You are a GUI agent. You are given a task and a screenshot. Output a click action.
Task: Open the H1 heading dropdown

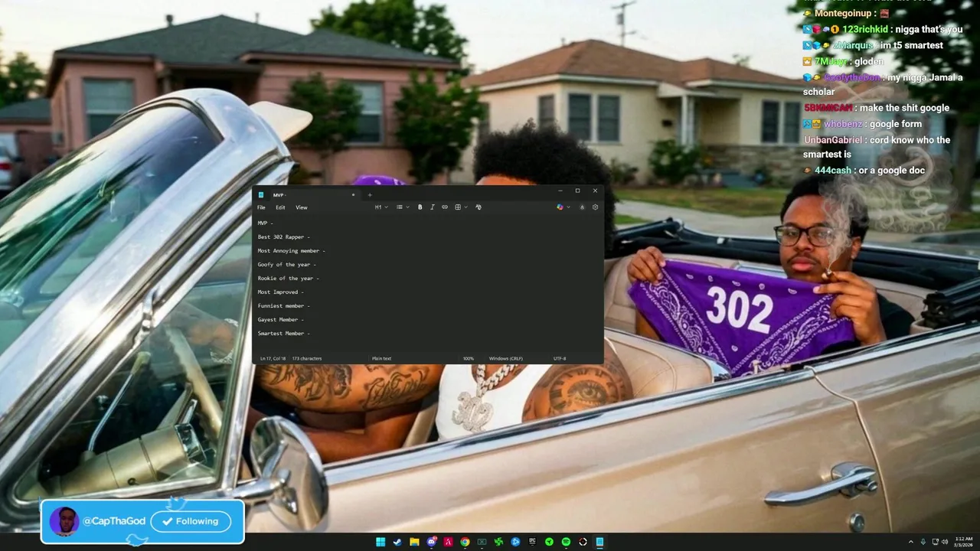click(x=381, y=207)
